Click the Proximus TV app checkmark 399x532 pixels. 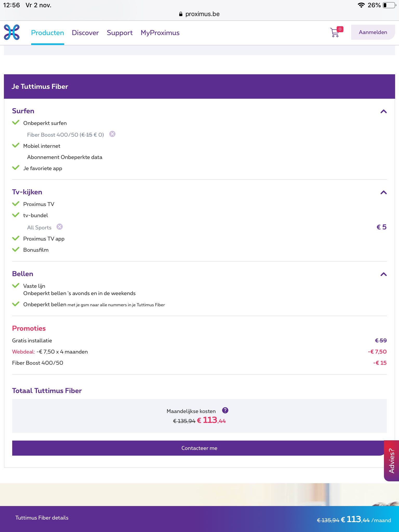click(16, 238)
